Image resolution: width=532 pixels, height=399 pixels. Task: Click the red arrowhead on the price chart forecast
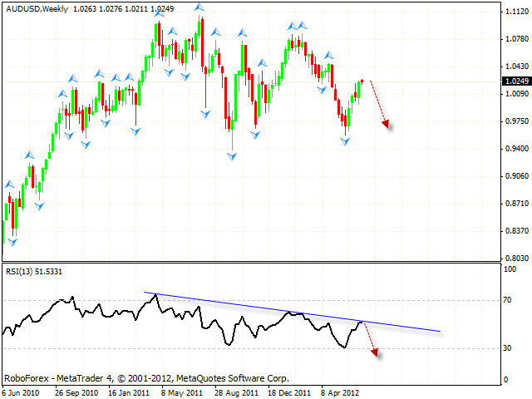coord(386,124)
